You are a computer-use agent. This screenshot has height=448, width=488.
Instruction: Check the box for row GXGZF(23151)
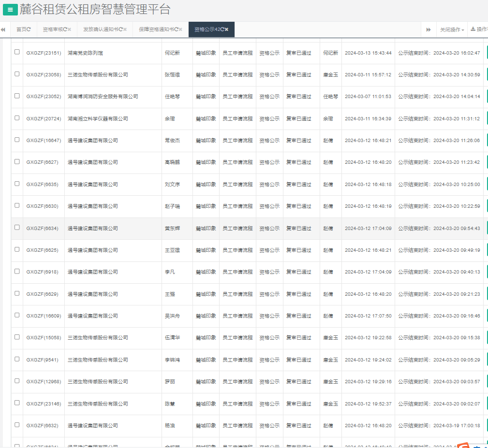coord(17,52)
